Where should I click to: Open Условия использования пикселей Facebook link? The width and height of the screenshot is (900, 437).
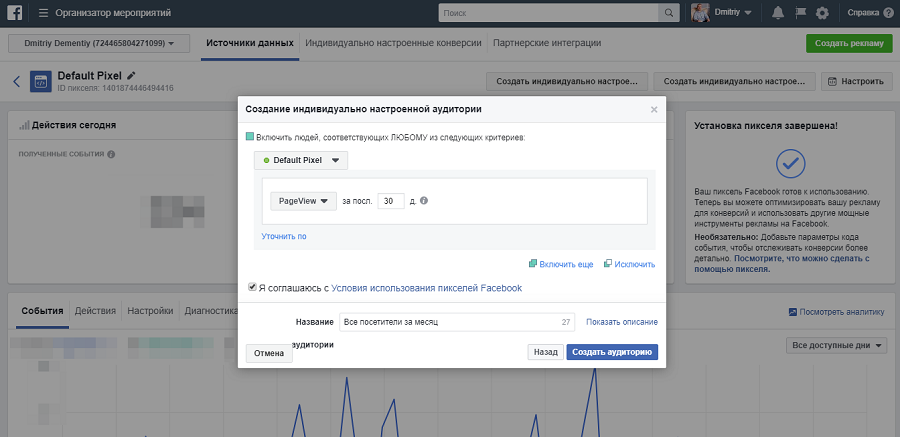click(x=427, y=288)
